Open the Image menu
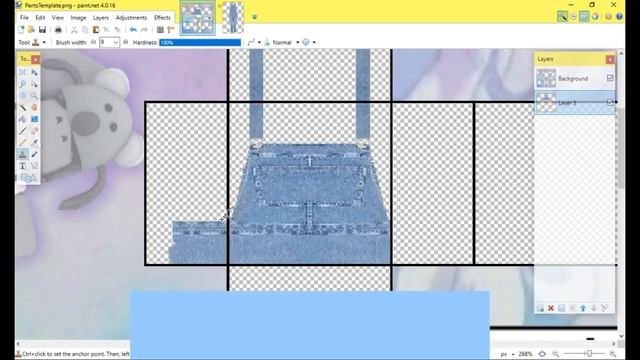The height and width of the screenshot is (360, 640). click(78, 18)
